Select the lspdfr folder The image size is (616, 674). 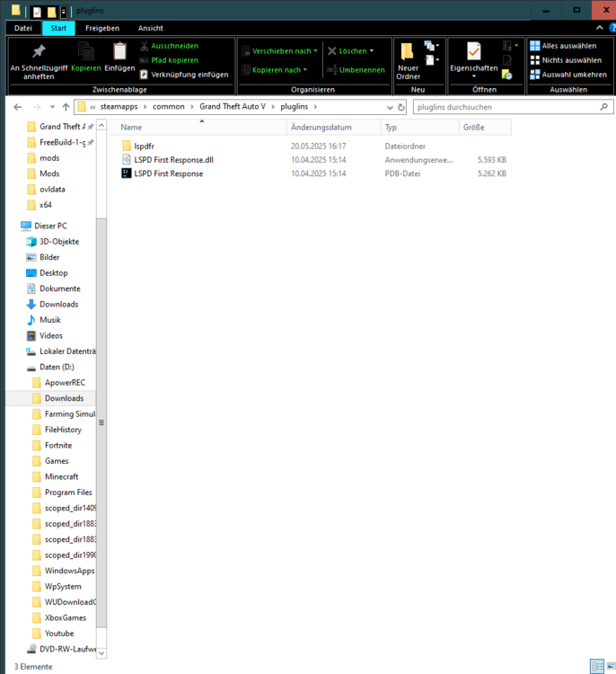(144, 146)
